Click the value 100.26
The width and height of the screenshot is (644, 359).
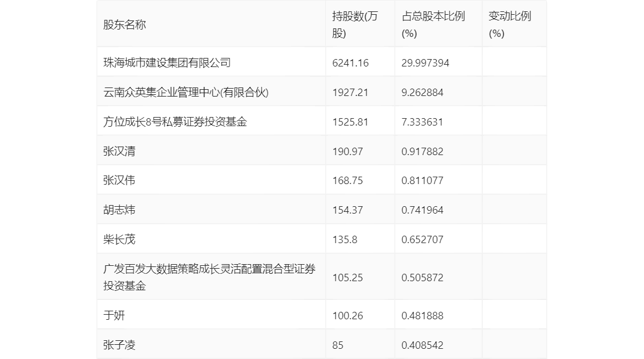[x=348, y=316]
